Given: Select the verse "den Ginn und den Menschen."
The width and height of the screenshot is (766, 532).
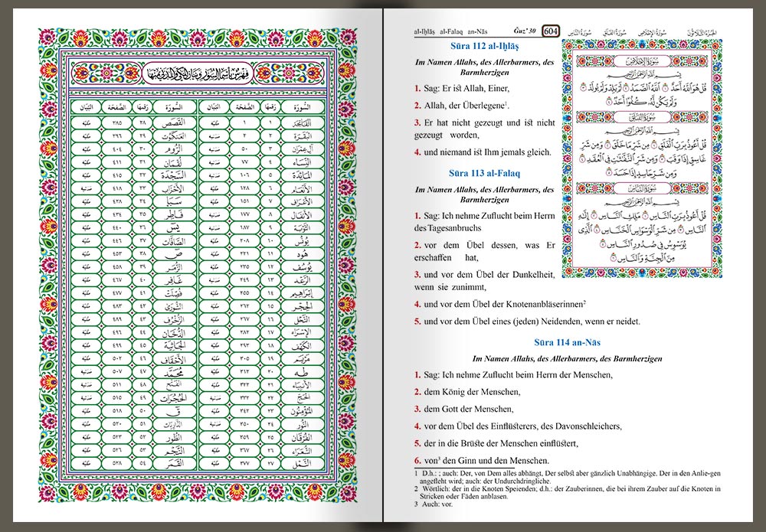Looking at the screenshot, I should (495, 460).
